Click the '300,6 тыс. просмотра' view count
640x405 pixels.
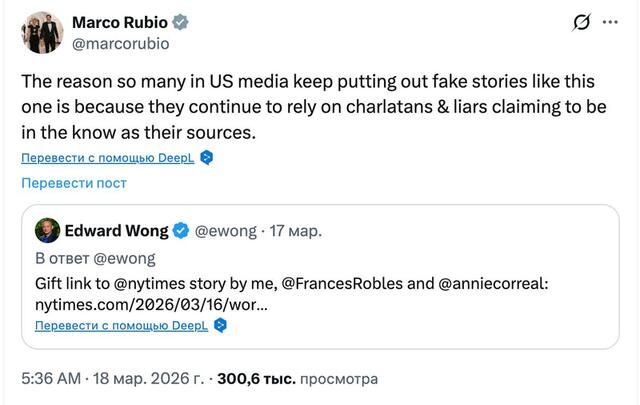(x=297, y=380)
